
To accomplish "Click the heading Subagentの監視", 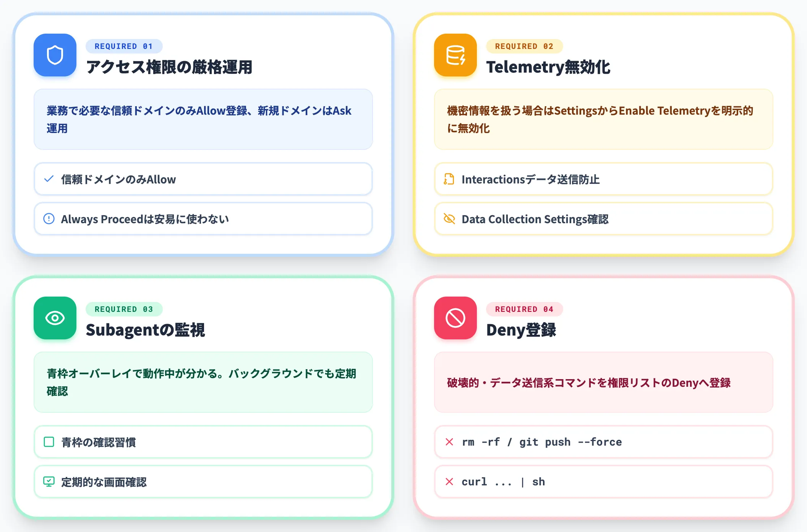I will pos(146,330).
